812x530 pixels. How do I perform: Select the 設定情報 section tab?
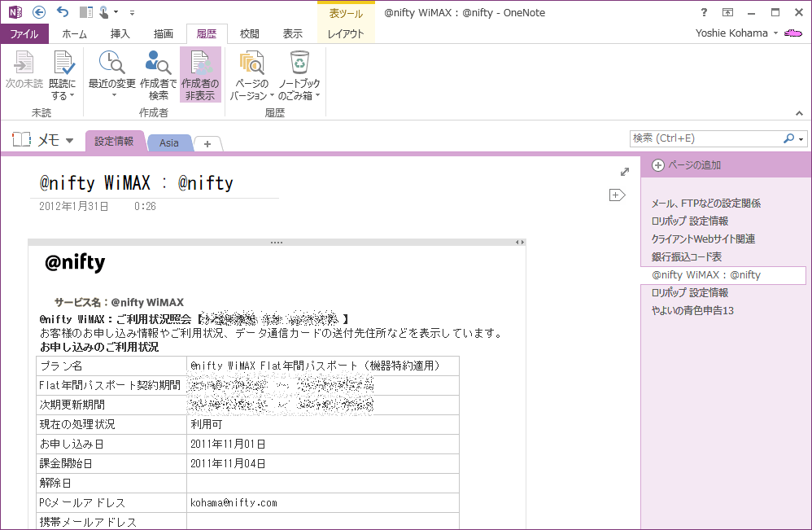pyautogui.click(x=114, y=141)
